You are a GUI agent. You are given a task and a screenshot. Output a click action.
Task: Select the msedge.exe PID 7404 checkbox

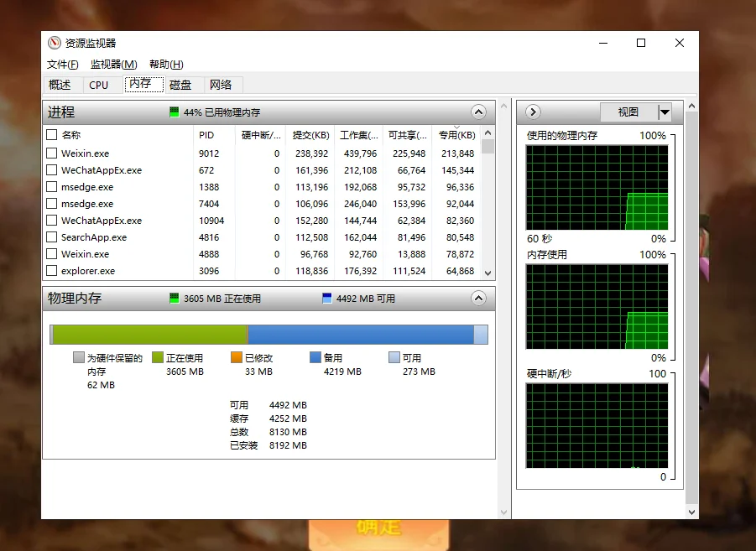51,204
